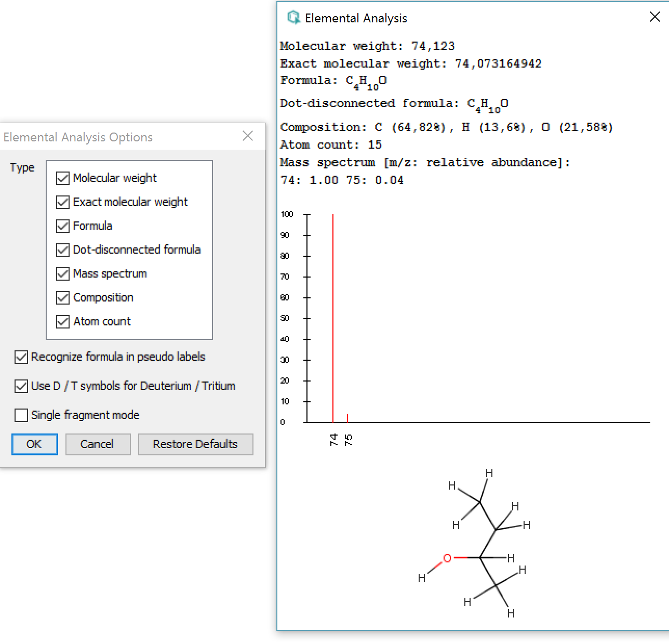Click the Restore Defaults button
This screenshot has height=644, width=669.
pyautogui.click(x=195, y=444)
